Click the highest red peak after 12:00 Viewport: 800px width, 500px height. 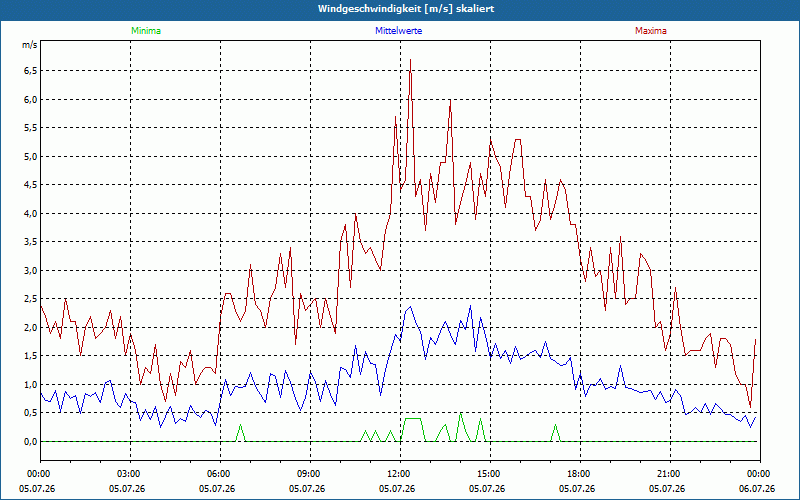(410, 60)
